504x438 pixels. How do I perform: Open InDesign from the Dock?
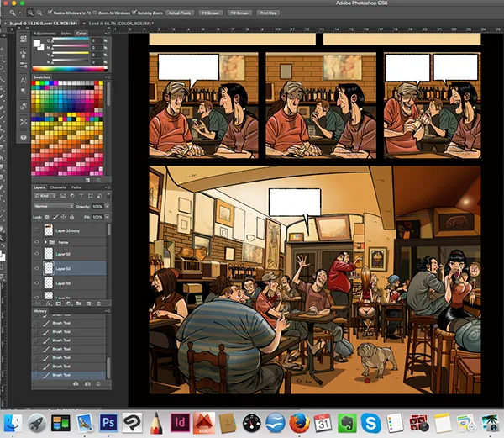click(x=180, y=422)
